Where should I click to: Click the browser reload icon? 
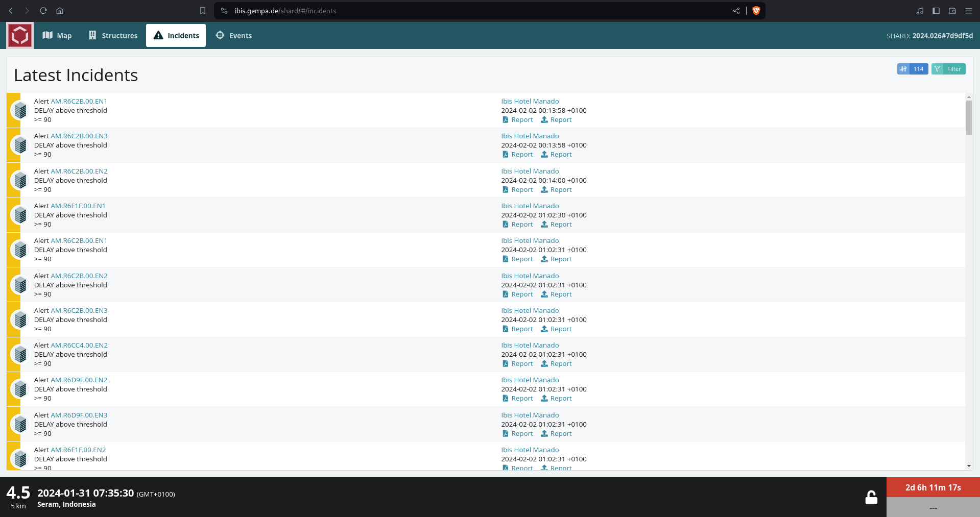pyautogui.click(x=43, y=11)
